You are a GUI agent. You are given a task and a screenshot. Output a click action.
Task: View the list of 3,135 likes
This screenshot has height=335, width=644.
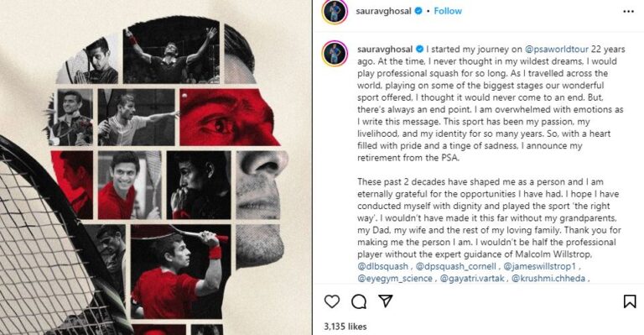345,327
